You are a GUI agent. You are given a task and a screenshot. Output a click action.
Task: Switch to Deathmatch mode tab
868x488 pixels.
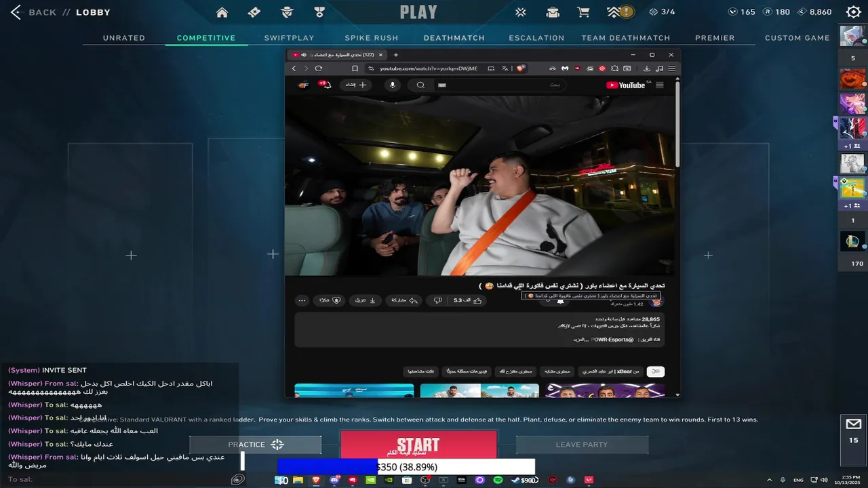[x=454, y=38]
